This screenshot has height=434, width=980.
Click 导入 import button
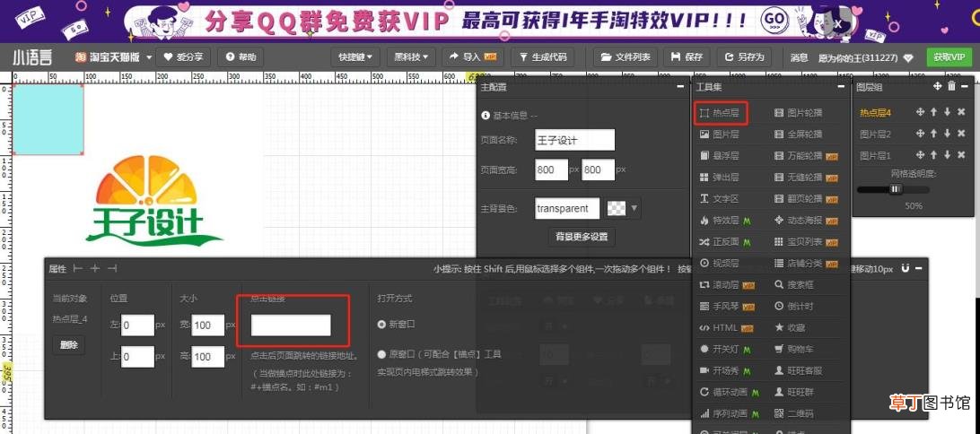(472, 56)
